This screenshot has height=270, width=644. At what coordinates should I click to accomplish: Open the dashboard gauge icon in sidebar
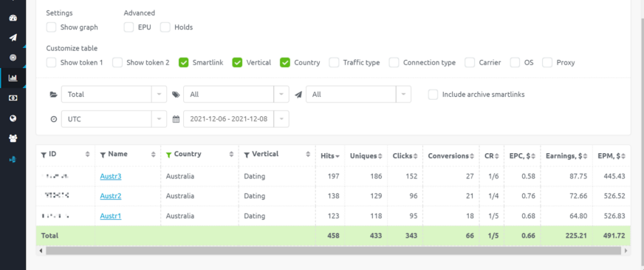pos(13,18)
